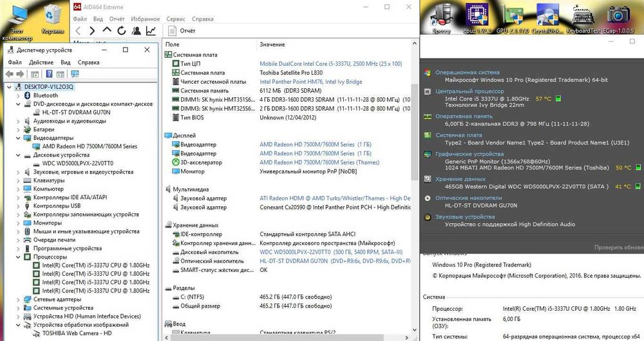644x341 pixels.
Task: Open Mobile DualCore Intel Core i5-3337U link
Action: [x=330, y=64]
